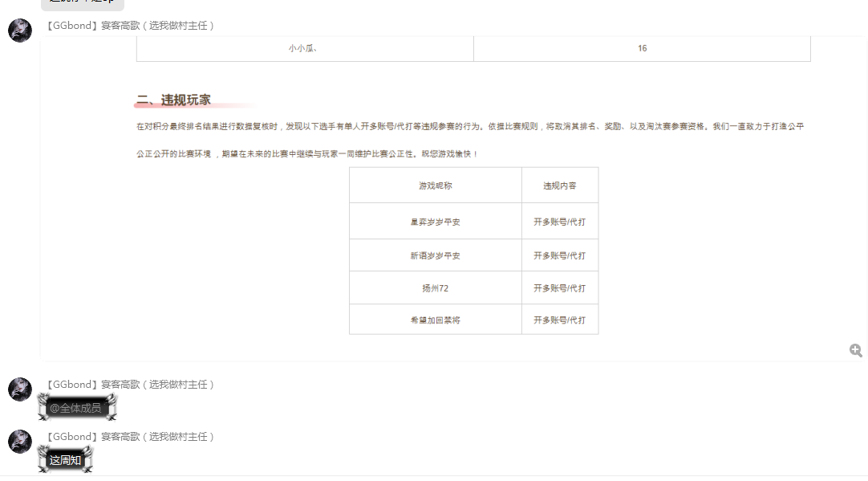Click the 二、违规玩家 heading in the image
This screenshot has height=481, width=868.
tap(174, 100)
